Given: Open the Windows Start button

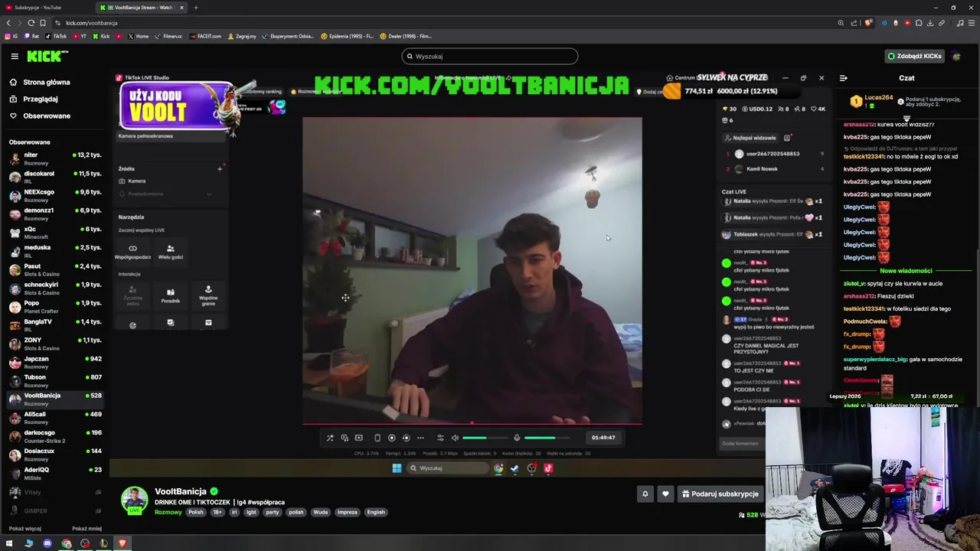Looking at the screenshot, I should click(9, 543).
